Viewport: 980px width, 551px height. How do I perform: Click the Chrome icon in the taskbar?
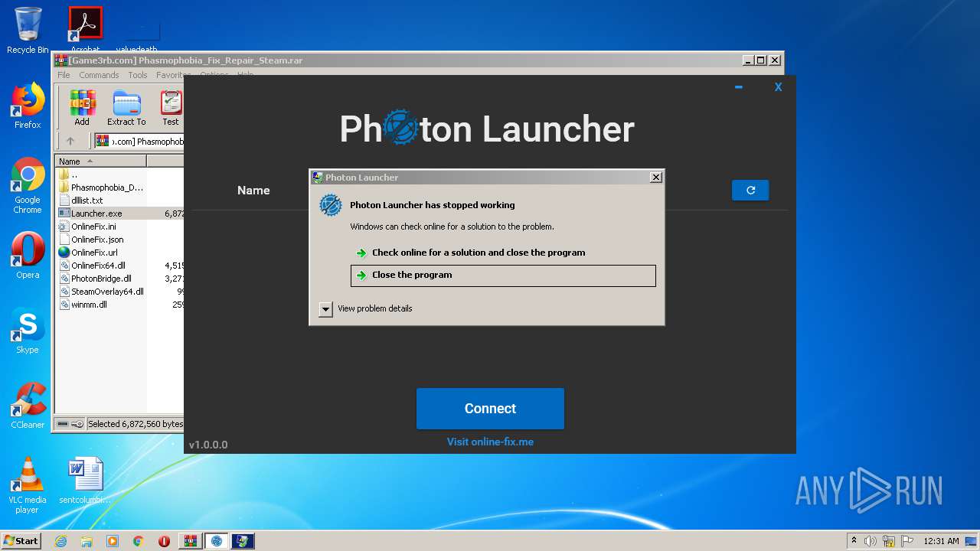(139, 541)
